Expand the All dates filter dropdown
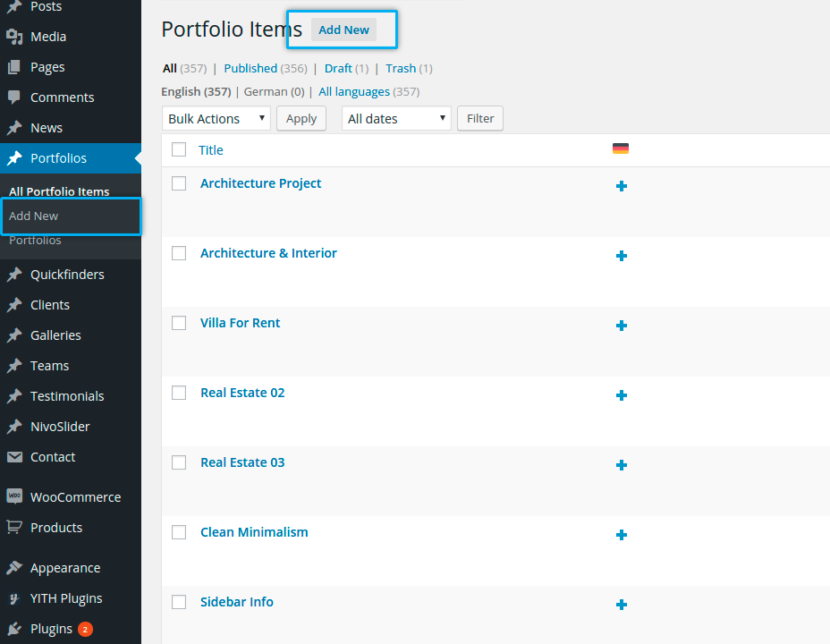Viewport: 830px width, 644px height. pyautogui.click(x=396, y=118)
